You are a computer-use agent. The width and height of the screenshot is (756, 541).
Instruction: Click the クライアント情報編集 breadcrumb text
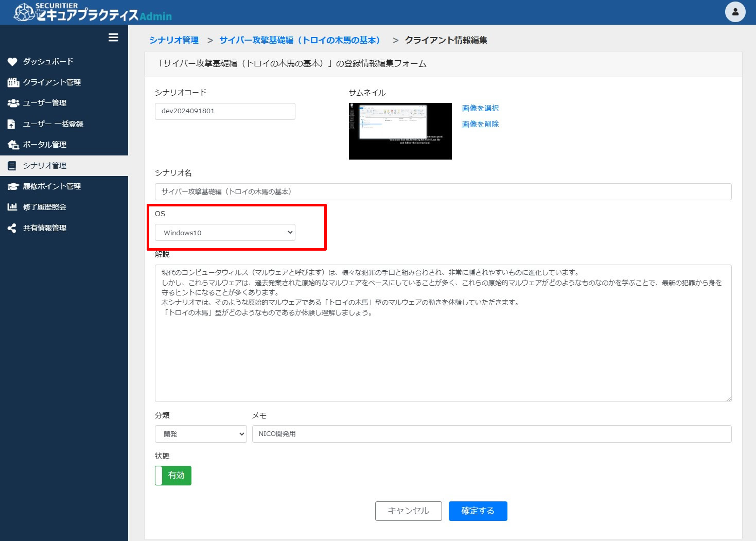(x=446, y=40)
